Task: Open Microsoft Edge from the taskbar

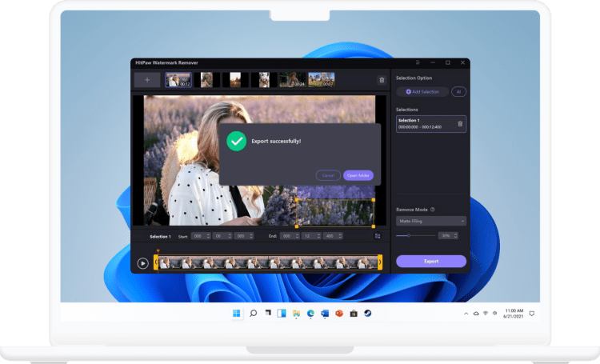Action: [x=310, y=313]
